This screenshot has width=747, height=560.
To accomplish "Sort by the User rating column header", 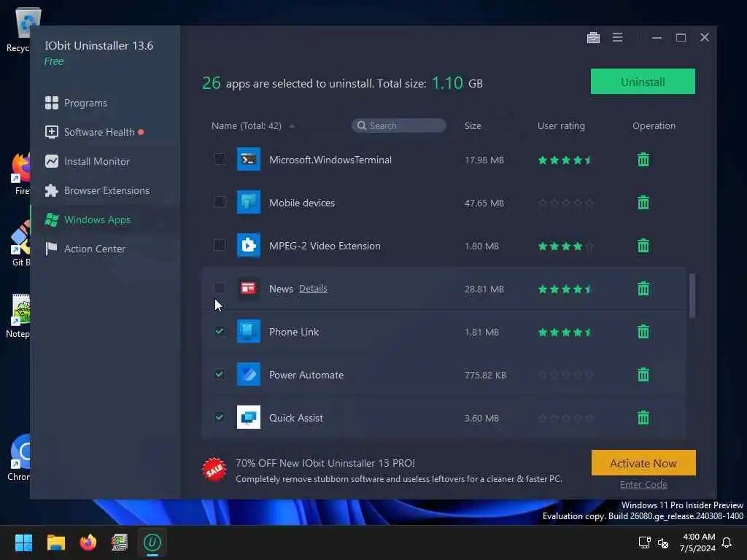I will coord(561,125).
